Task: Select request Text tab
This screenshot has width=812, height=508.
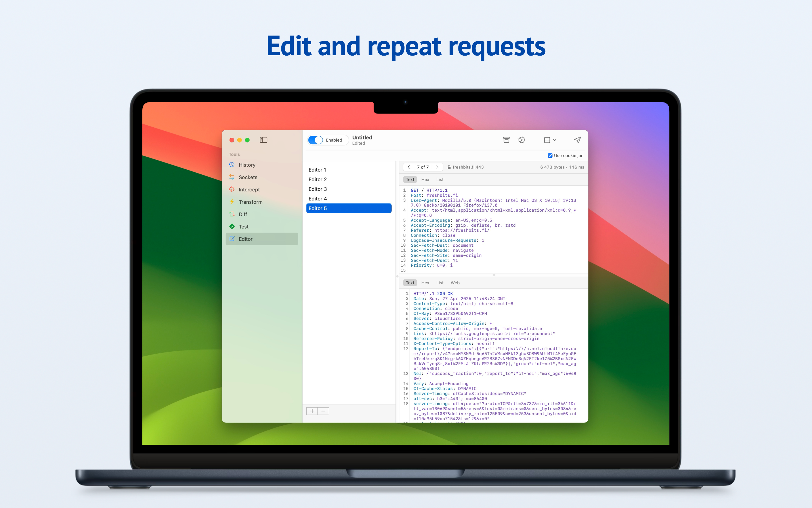Action: (410, 179)
